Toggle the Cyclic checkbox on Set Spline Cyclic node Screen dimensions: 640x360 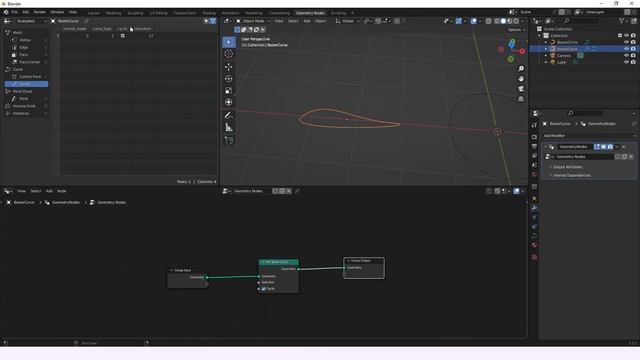pyautogui.click(x=263, y=289)
